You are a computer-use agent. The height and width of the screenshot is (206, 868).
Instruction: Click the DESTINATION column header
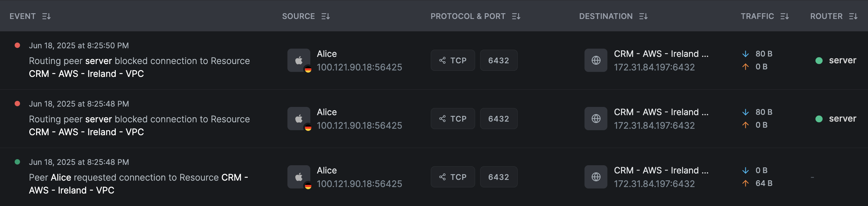click(606, 16)
